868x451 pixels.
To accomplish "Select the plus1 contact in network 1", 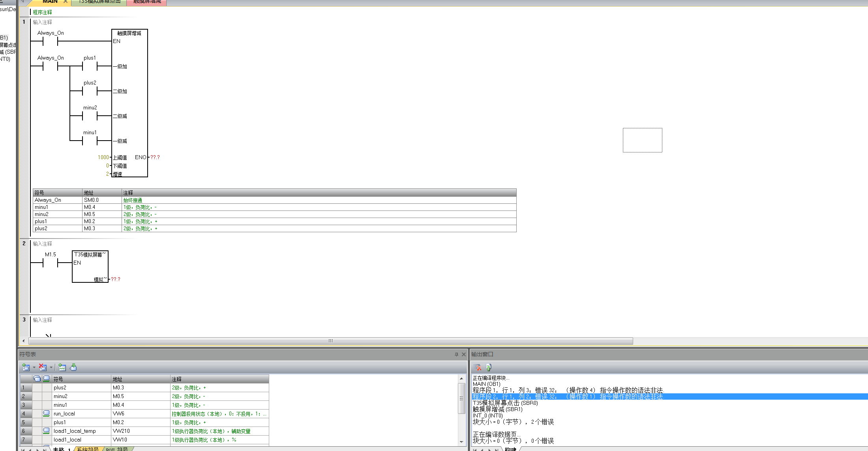I will click(x=90, y=66).
